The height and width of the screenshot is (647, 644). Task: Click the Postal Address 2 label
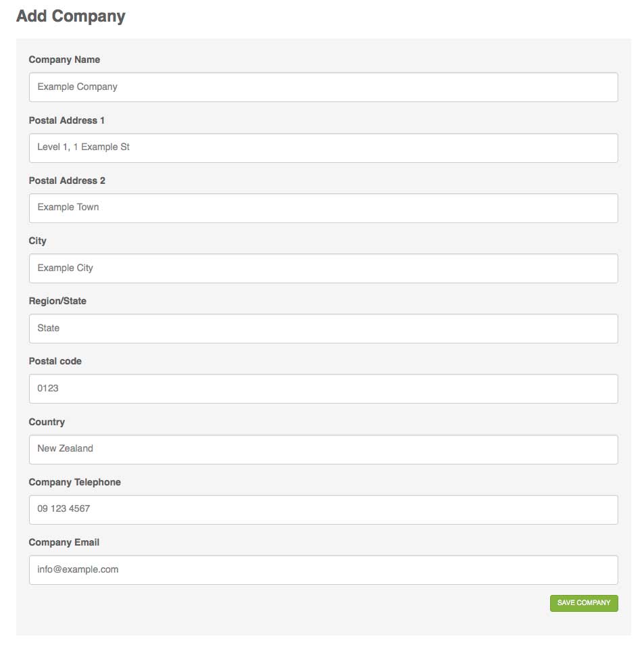(67, 181)
